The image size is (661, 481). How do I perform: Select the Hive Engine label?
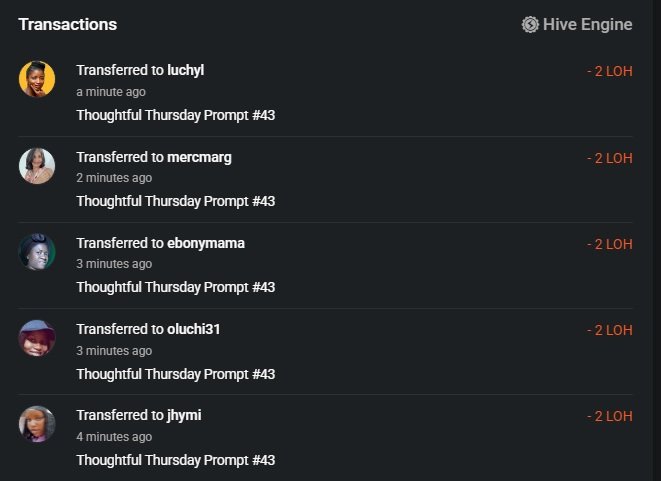pos(588,24)
